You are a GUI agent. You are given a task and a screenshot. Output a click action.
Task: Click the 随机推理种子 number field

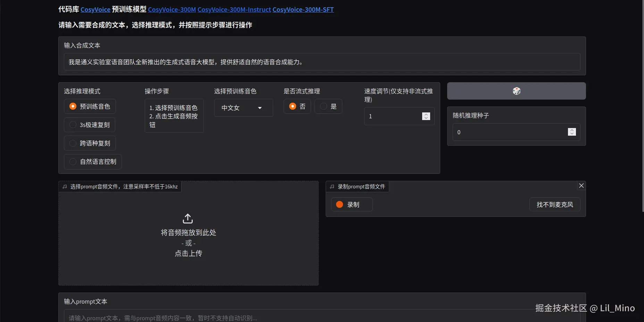coord(516,132)
